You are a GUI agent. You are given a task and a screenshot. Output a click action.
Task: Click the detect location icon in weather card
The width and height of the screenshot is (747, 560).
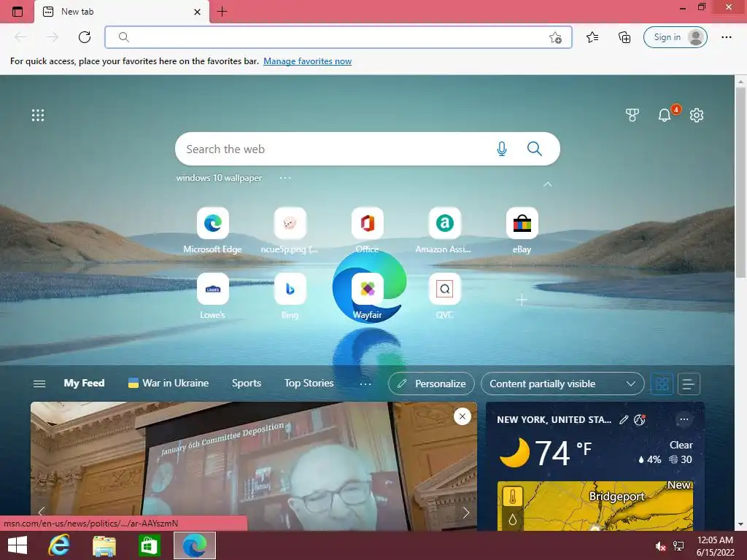(639, 419)
